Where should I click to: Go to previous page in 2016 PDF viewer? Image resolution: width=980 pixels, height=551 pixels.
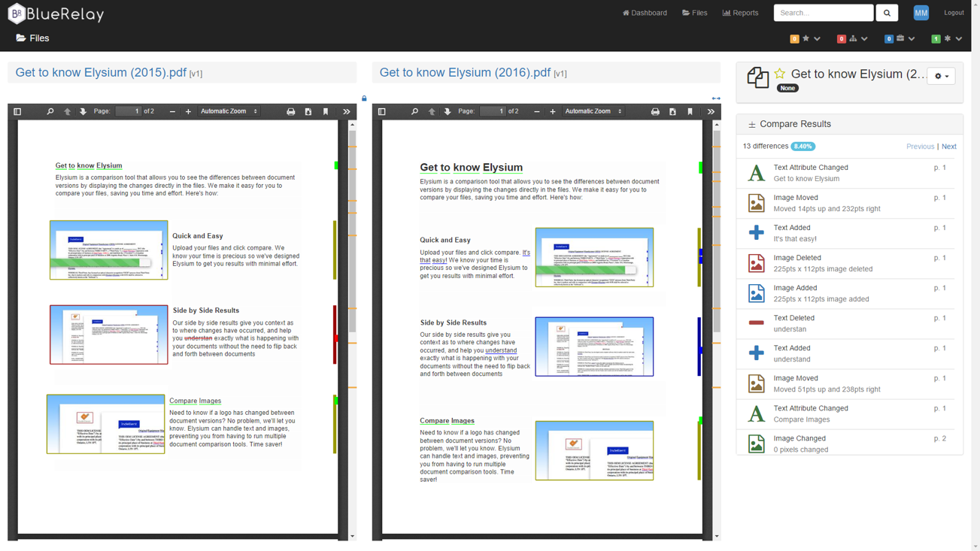tap(432, 112)
